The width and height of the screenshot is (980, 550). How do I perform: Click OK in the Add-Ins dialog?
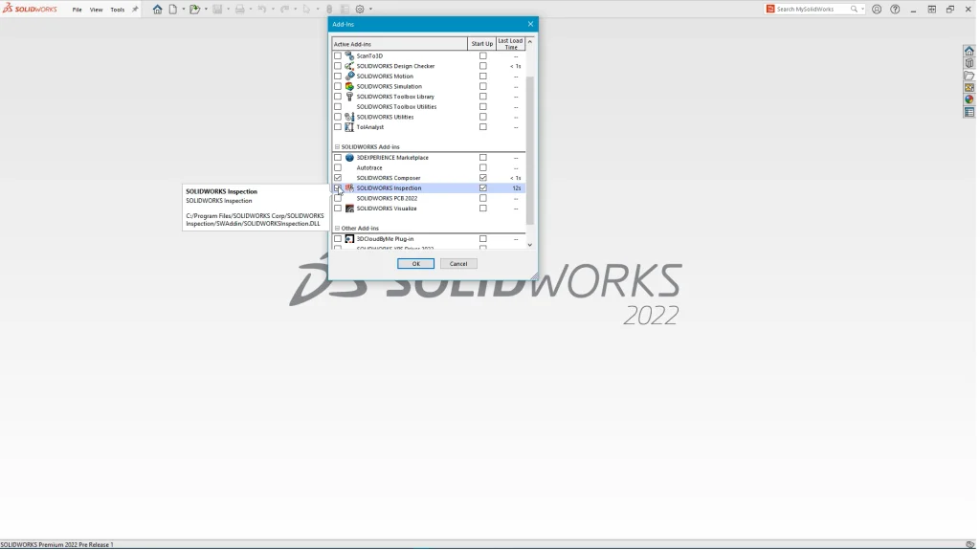[x=415, y=264]
